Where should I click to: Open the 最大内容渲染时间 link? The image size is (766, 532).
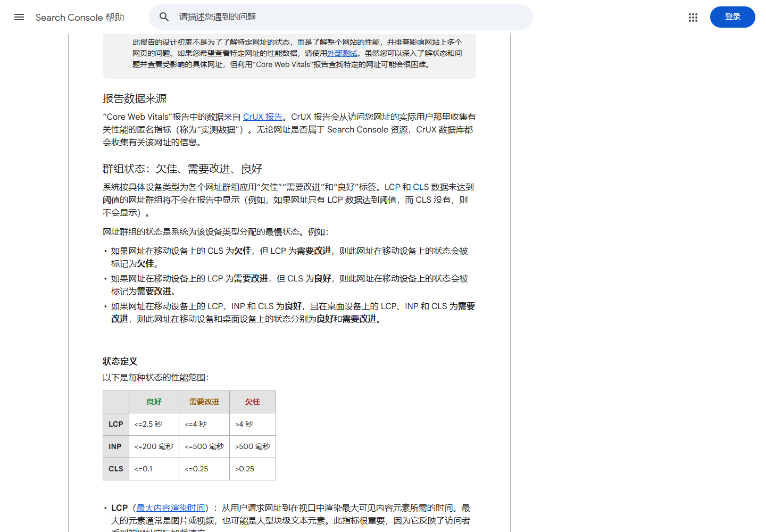click(171, 508)
